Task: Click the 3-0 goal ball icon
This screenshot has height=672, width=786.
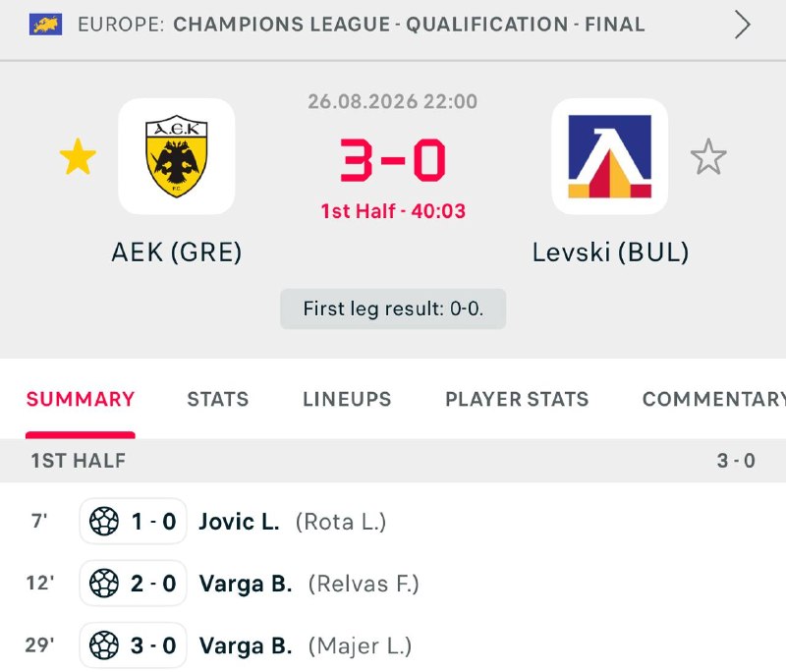Action: pos(104,645)
